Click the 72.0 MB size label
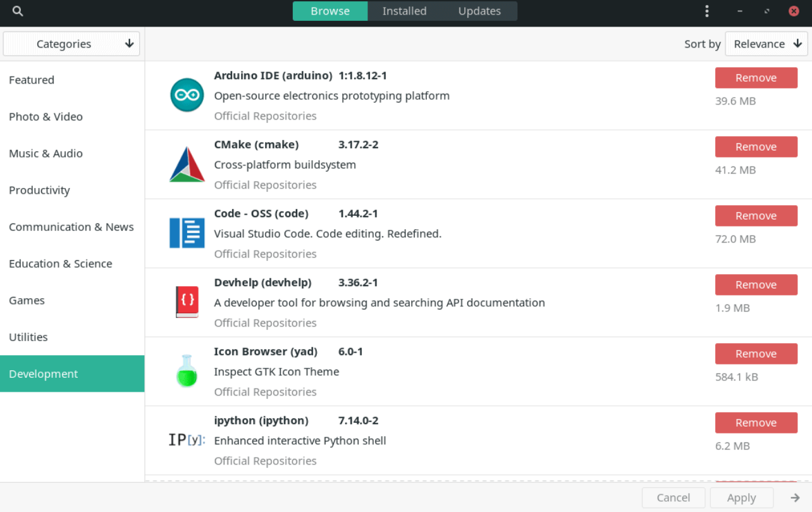 [735, 239]
